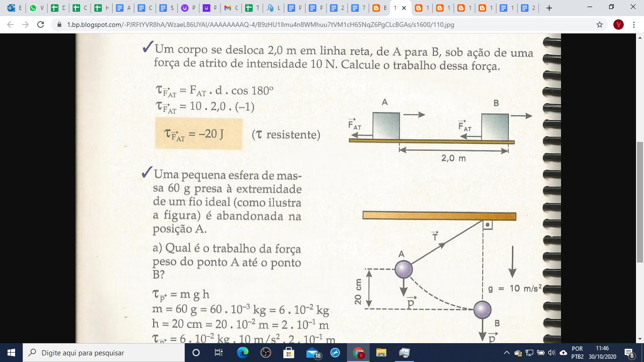Go back to the previous page

point(11,25)
